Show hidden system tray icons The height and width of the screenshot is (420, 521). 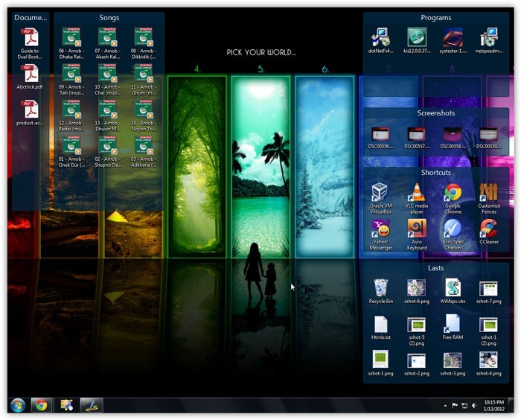click(x=445, y=406)
